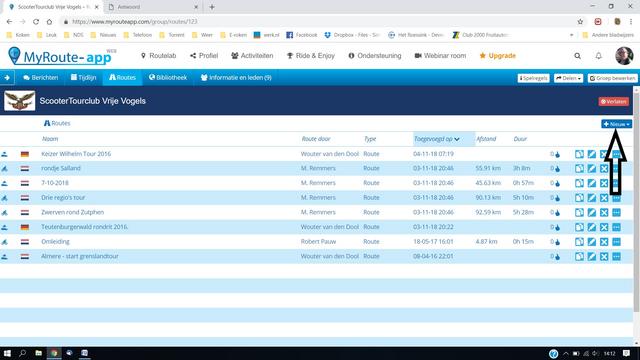The image size is (640, 360).
Task: Edit the 7-10-2018 route
Action: (x=591, y=183)
